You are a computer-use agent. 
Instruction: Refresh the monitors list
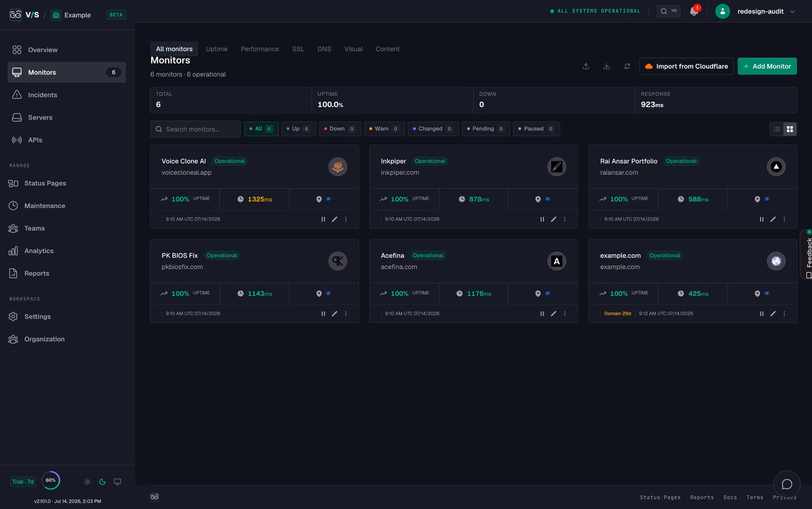click(627, 66)
